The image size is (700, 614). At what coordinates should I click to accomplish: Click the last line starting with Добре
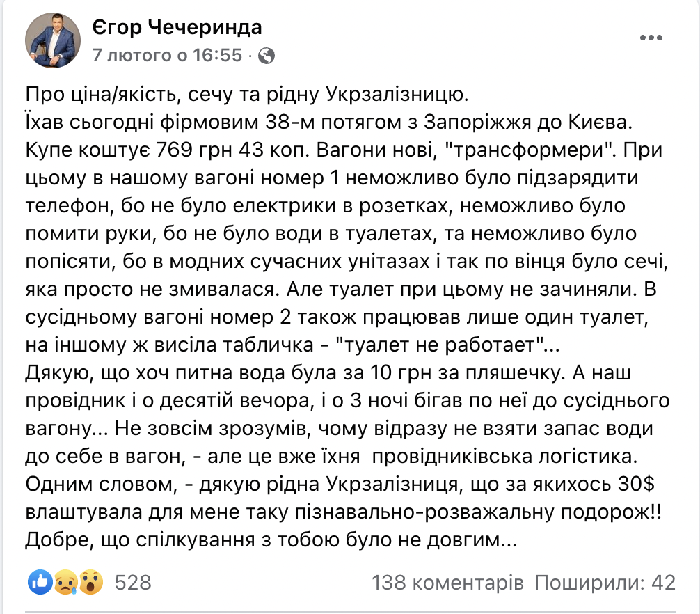click(x=271, y=539)
